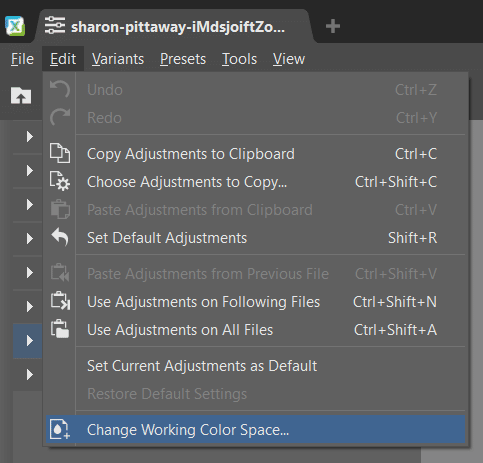Click the disabled Undo entry
483x463 pixels.
(x=256, y=90)
